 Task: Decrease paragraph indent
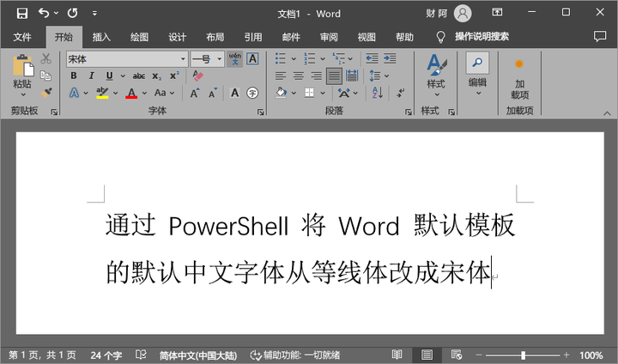coord(372,58)
